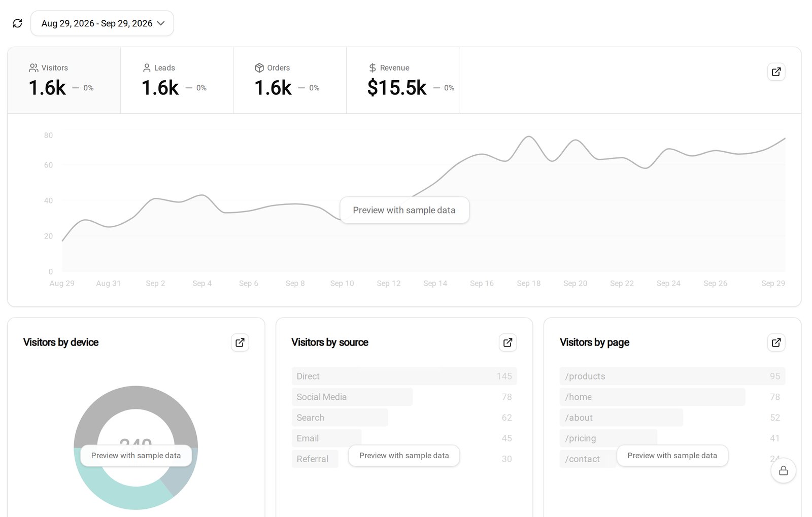The height and width of the screenshot is (517, 812).
Task: Click the Search source row
Action: tap(404, 418)
